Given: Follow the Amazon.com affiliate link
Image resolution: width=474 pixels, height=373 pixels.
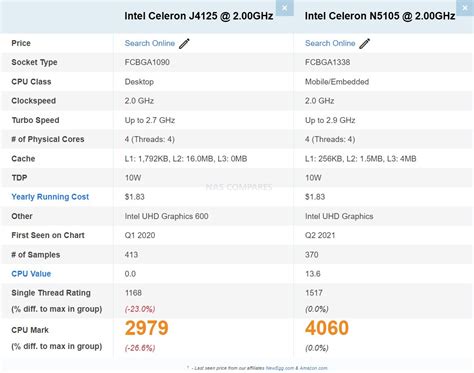Looking at the screenshot, I should coord(313,368).
